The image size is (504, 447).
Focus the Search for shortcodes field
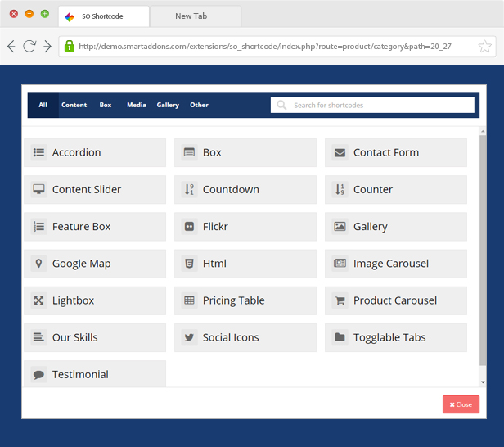[x=372, y=105]
